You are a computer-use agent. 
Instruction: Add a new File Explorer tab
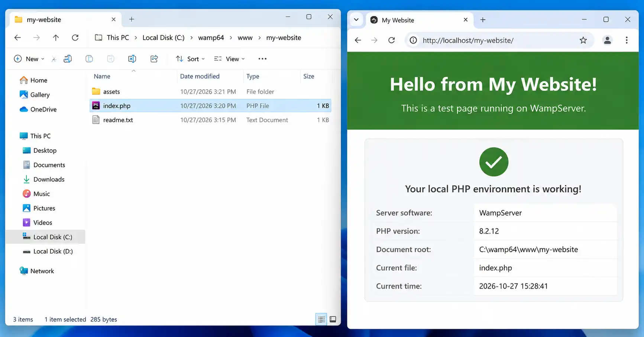coord(132,19)
